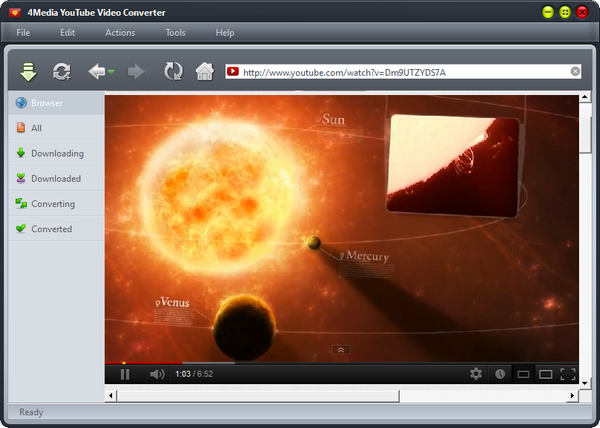
Task: Switch video to fullscreen mode
Action: coord(568,374)
